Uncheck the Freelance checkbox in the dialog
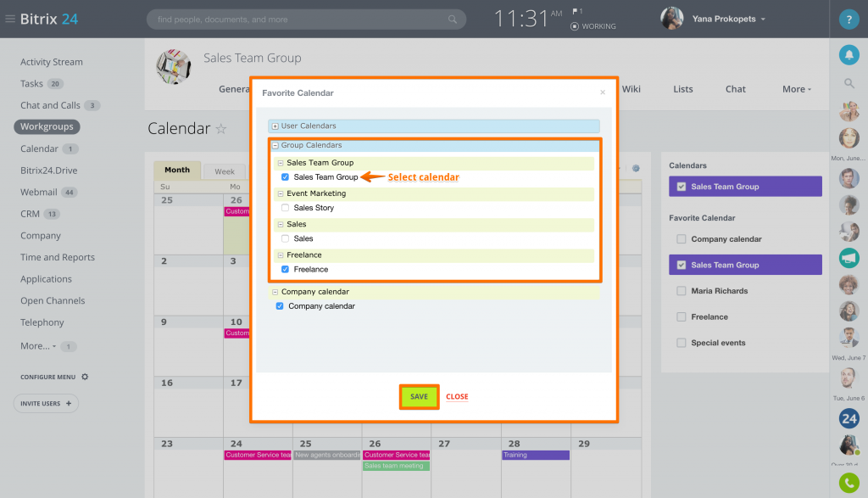 click(285, 269)
